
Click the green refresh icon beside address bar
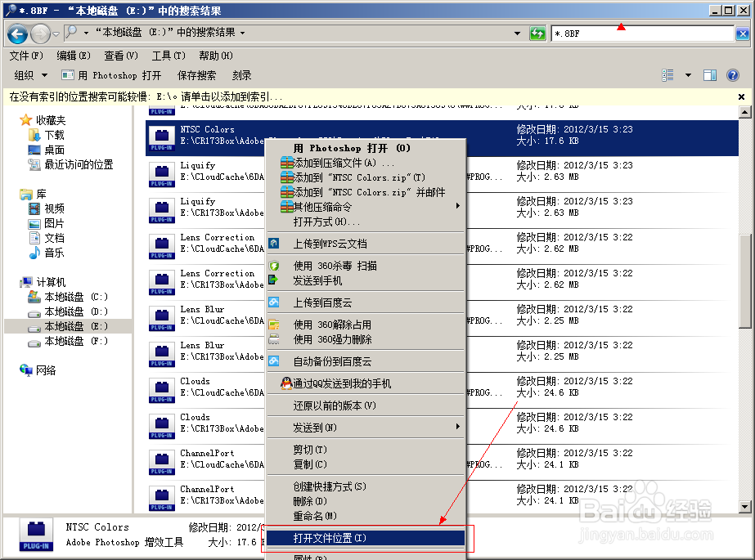click(537, 34)
